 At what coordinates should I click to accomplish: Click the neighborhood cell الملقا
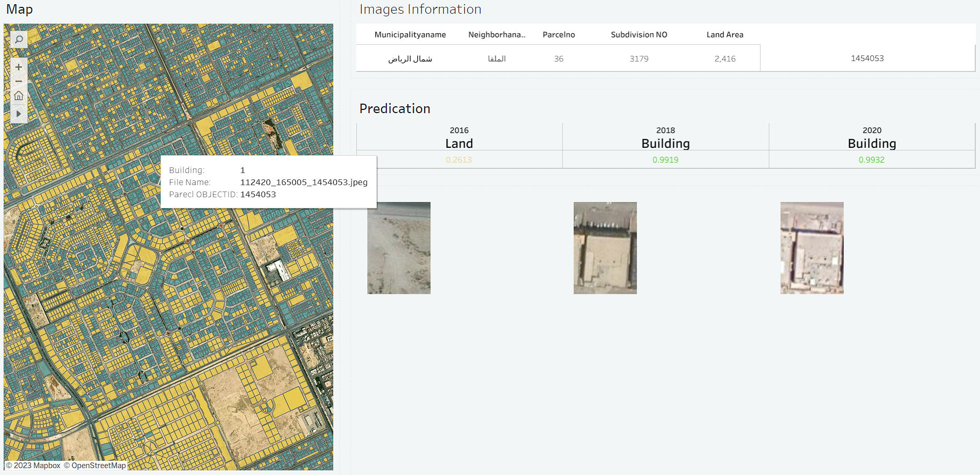(497, 59)
